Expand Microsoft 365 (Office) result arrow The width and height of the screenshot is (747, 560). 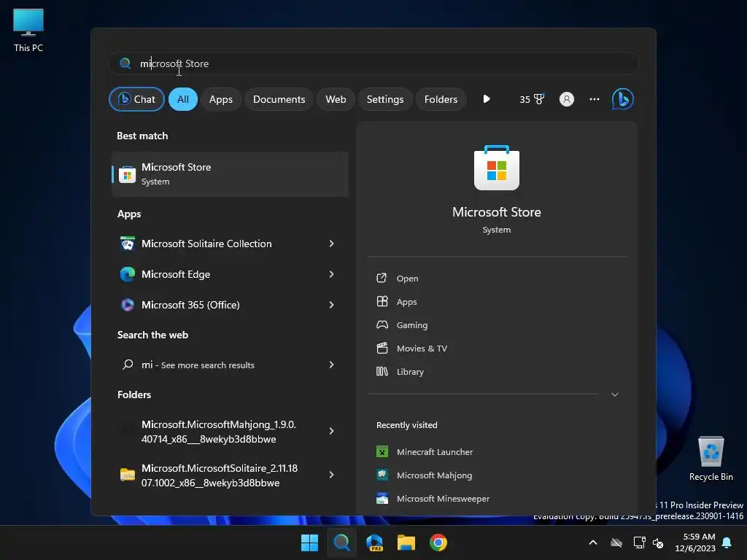(x=332, y=305)
